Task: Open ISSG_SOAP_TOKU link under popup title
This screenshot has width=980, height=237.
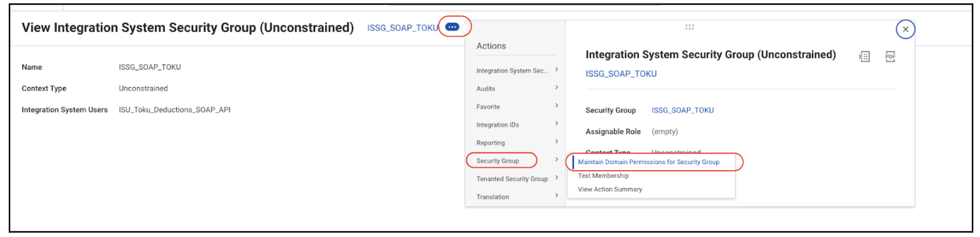Action: (621, 74)
